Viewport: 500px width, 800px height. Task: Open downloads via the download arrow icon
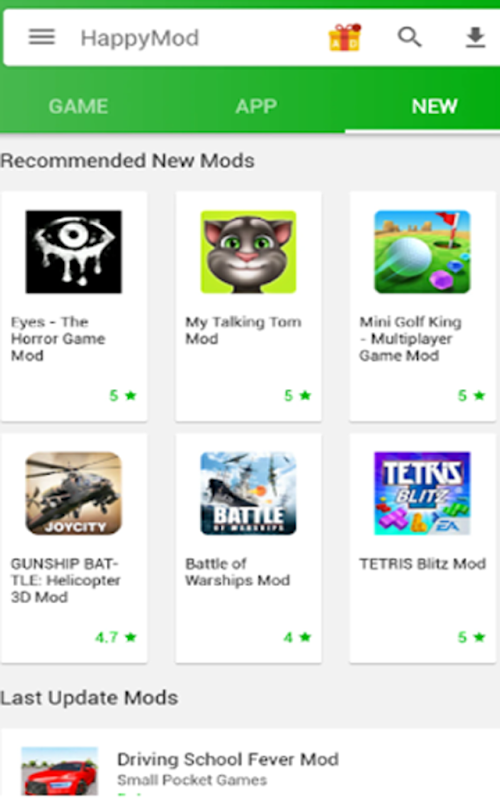pyautogui.click(x=475, y=38)
